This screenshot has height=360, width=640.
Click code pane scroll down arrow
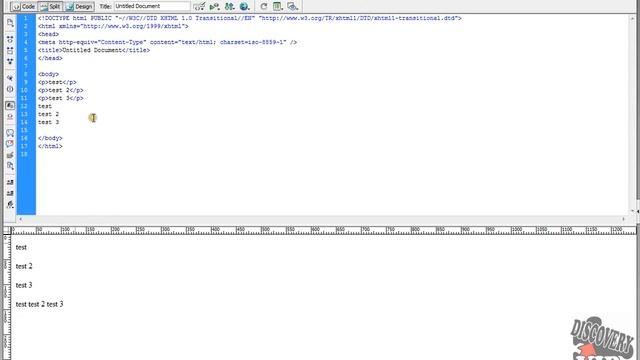point(632,211)
